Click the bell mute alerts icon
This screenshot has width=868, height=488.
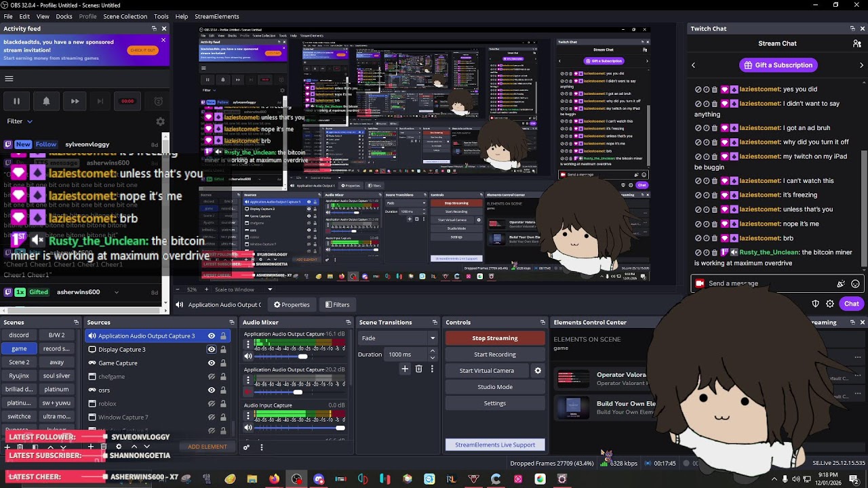tap(46, 101)
